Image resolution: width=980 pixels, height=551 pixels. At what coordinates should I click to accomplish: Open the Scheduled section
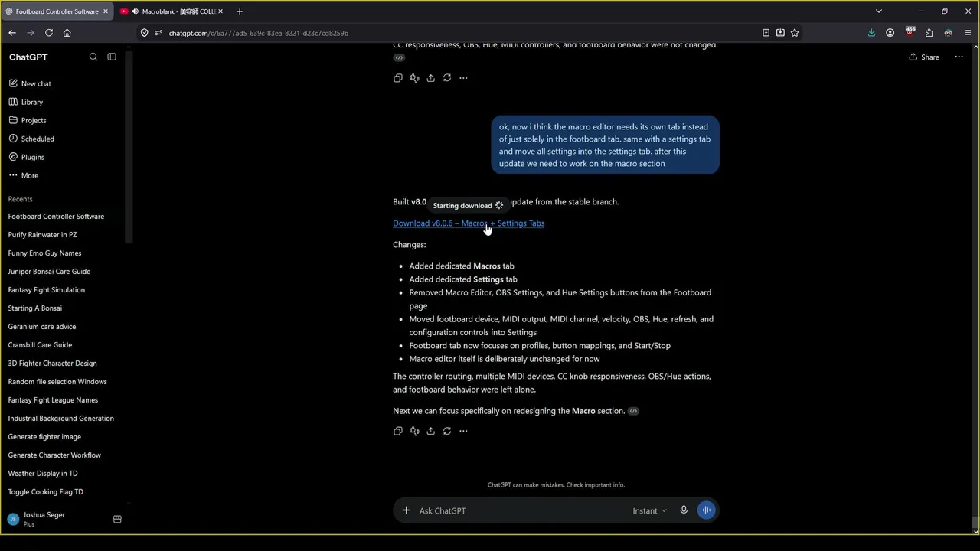[x=38, y=139]
